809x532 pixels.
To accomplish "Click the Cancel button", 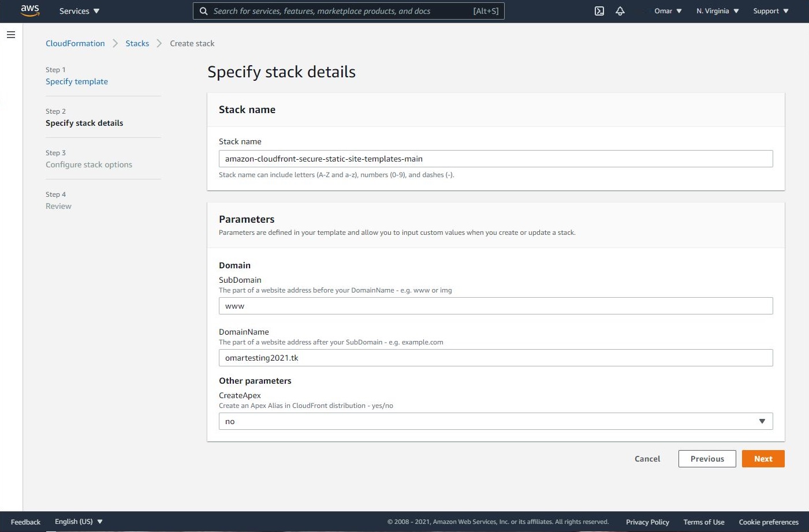I will 647,459.
